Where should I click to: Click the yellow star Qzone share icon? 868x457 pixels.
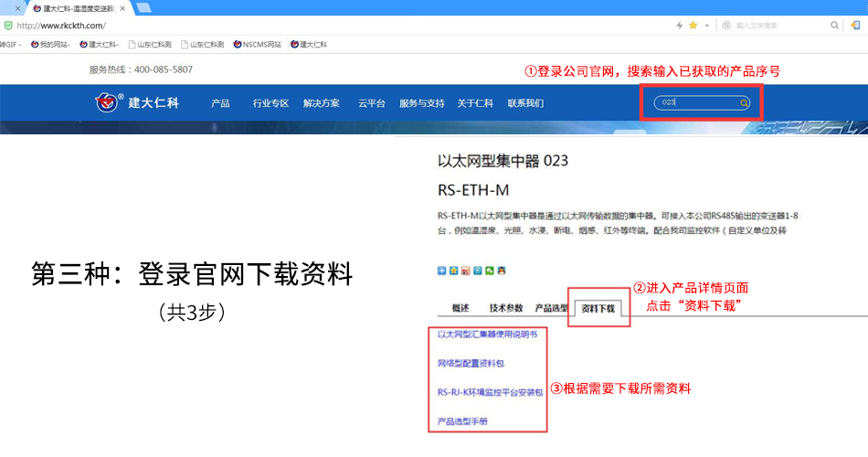(x=454, y=271)
